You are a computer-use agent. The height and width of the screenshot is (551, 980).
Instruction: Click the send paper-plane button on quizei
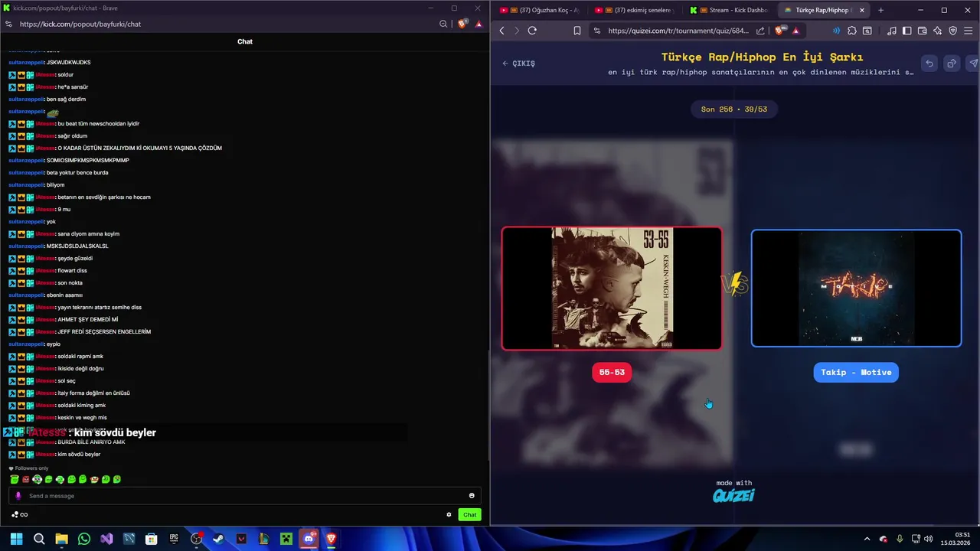pyautogui.click(x=973, y=64)
